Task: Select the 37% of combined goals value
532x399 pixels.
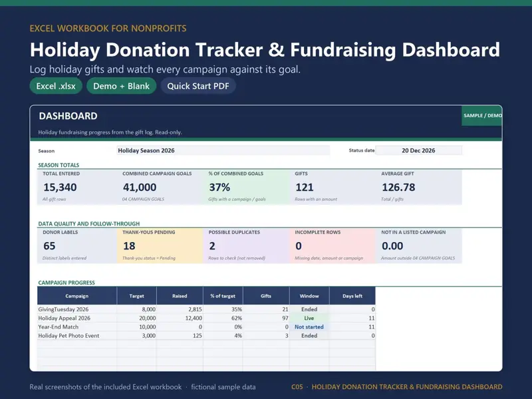Action: (219, 188)
